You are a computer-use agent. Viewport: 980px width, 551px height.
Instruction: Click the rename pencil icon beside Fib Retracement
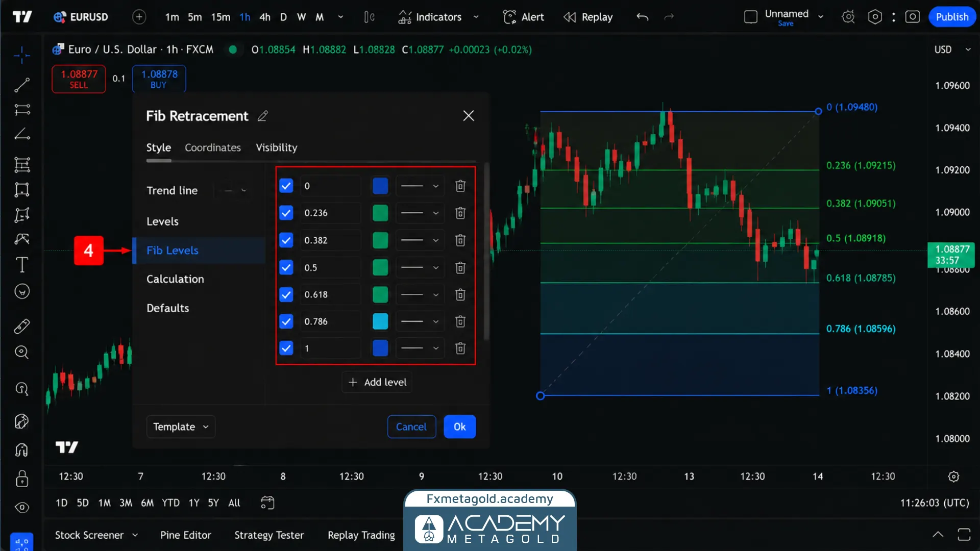click(x=262, y=116)
